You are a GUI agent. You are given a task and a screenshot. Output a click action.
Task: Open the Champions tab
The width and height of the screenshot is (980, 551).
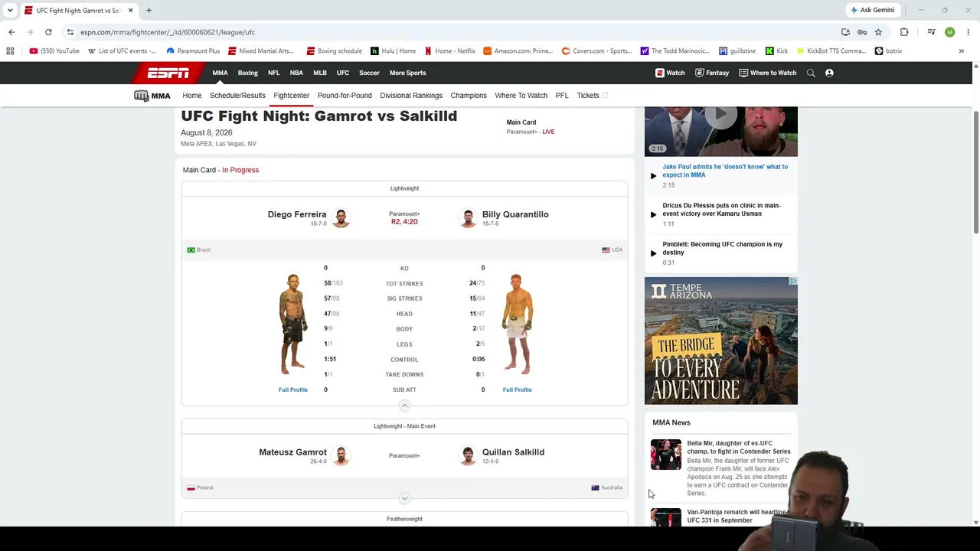tap(469, 96)
